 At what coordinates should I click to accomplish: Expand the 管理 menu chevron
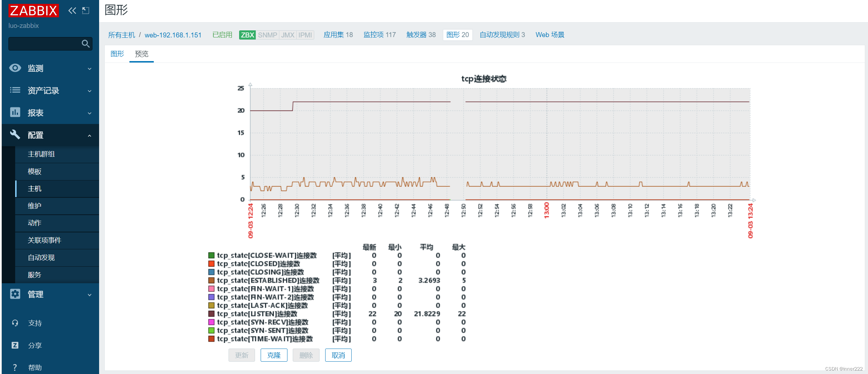click(x=90, y=295)
